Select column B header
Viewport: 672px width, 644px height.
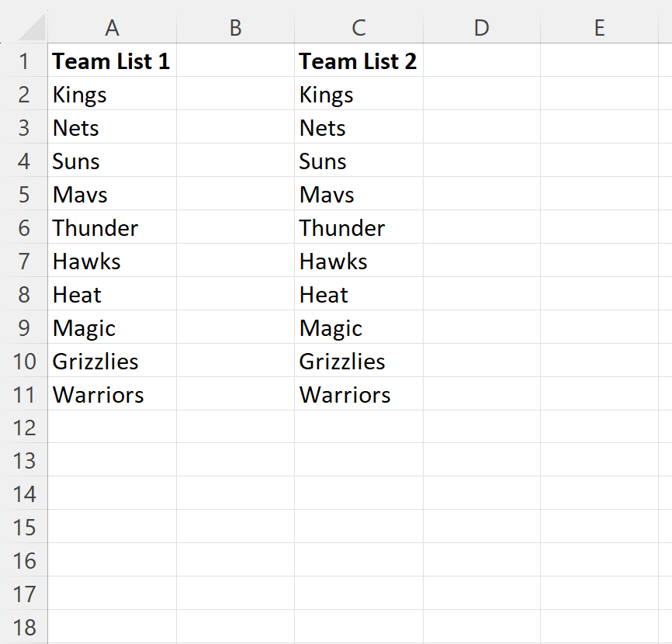click(x=235, y=28)
